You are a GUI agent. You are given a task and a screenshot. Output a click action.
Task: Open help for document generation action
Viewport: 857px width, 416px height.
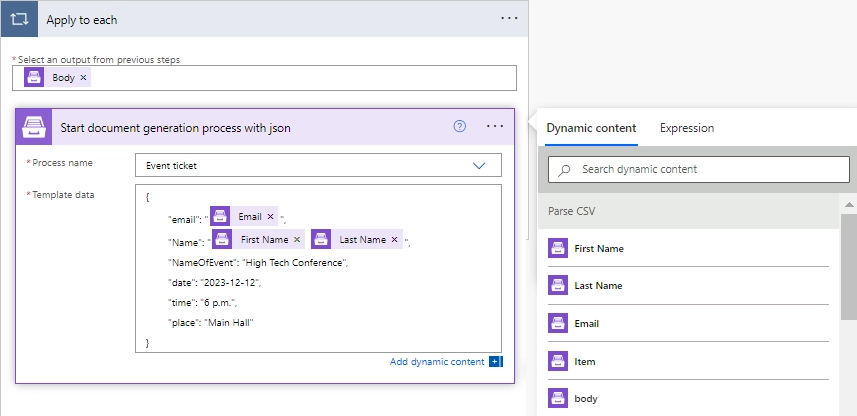tap(460, 126)
